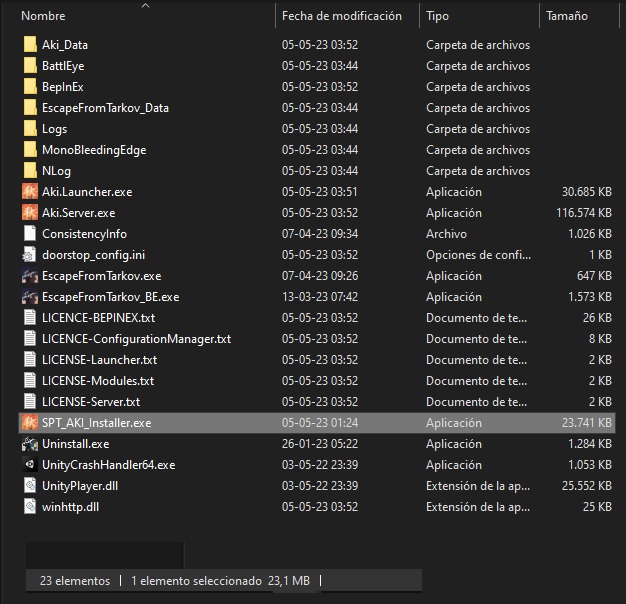Click the 26-01-23 05:22 date of Uninstall.exe
The height and width of the screenshot is (604, 626).
tap(320, 444)
